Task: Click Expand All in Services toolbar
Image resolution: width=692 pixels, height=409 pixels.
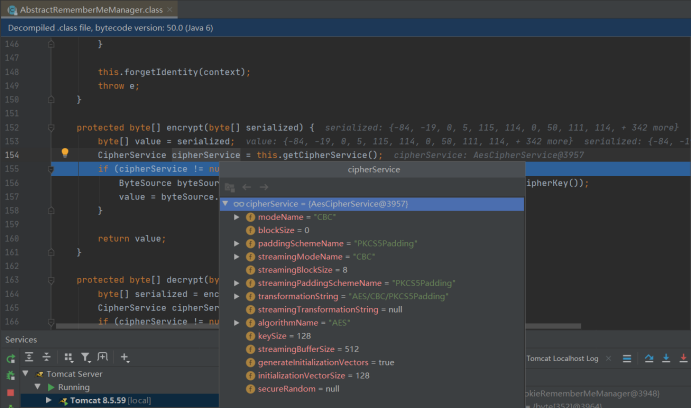Action: 29,357
